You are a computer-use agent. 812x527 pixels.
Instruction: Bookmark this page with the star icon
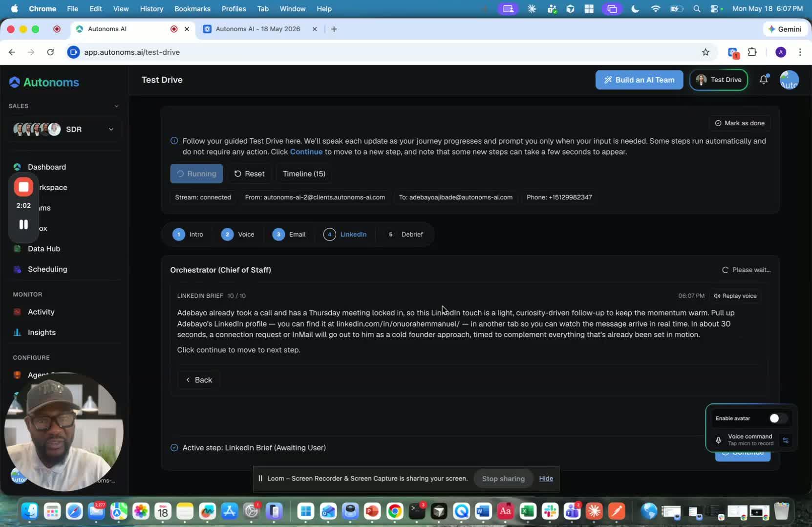click(x=705, y=52)
